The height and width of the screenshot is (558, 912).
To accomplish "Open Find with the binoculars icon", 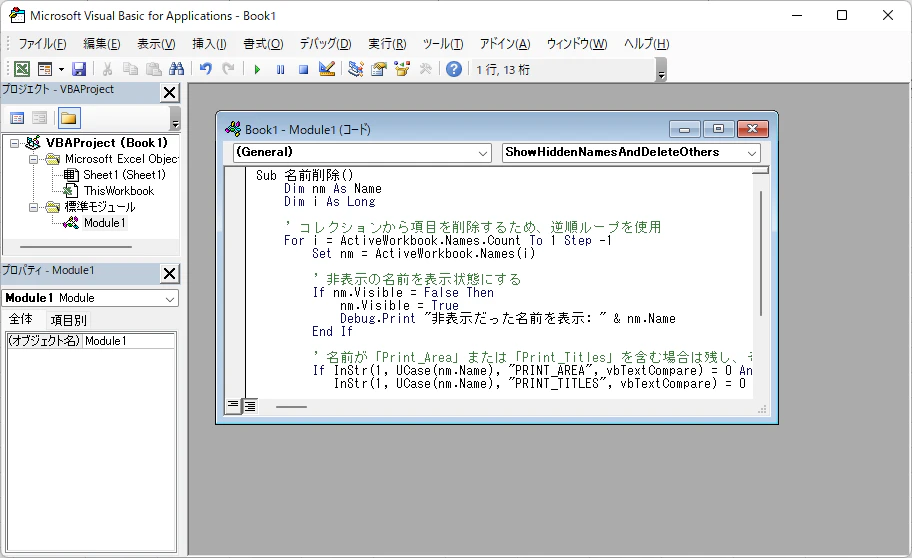I will pos(176,69).
